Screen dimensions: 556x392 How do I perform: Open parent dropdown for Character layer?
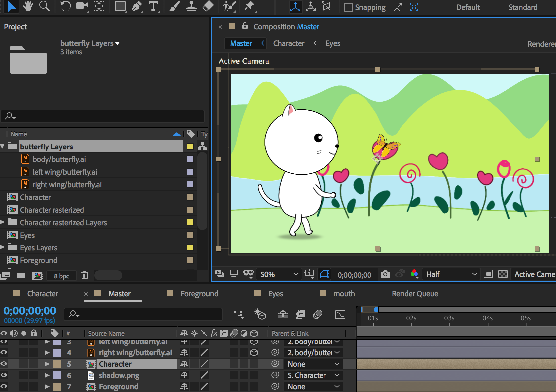pyautogui.click(x=313, y=364)
